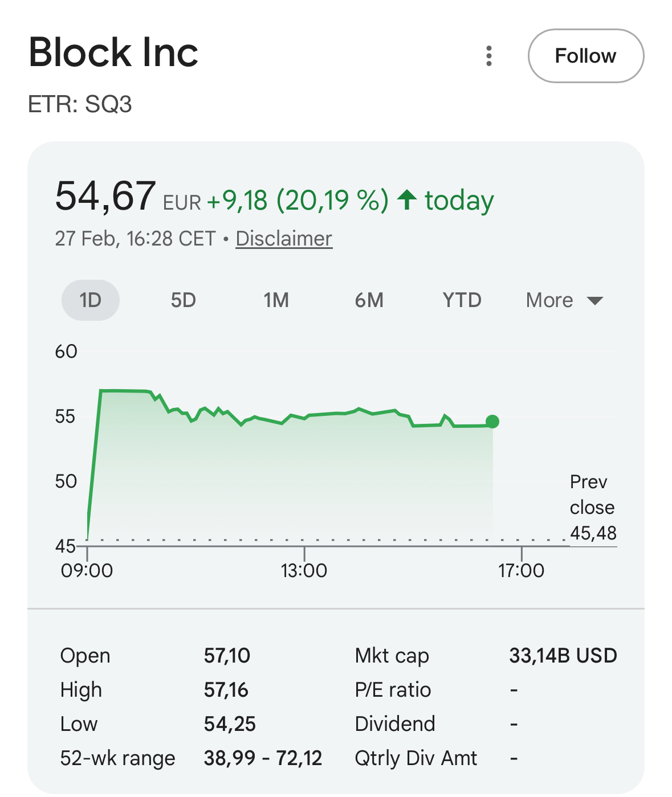Click the 13:00 time axis label
Image resolution: width=672 pixels, height=797 pixels.
pos(304,570)
